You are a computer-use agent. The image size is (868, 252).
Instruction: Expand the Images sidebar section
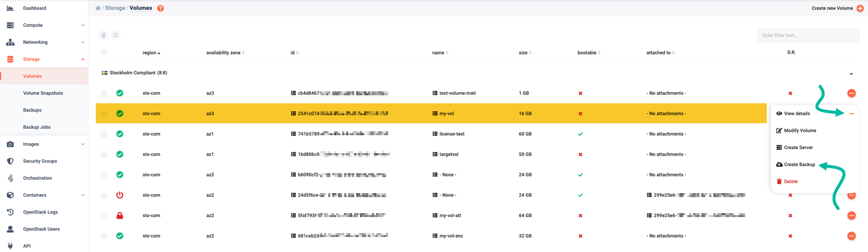(x=83, y=144)
